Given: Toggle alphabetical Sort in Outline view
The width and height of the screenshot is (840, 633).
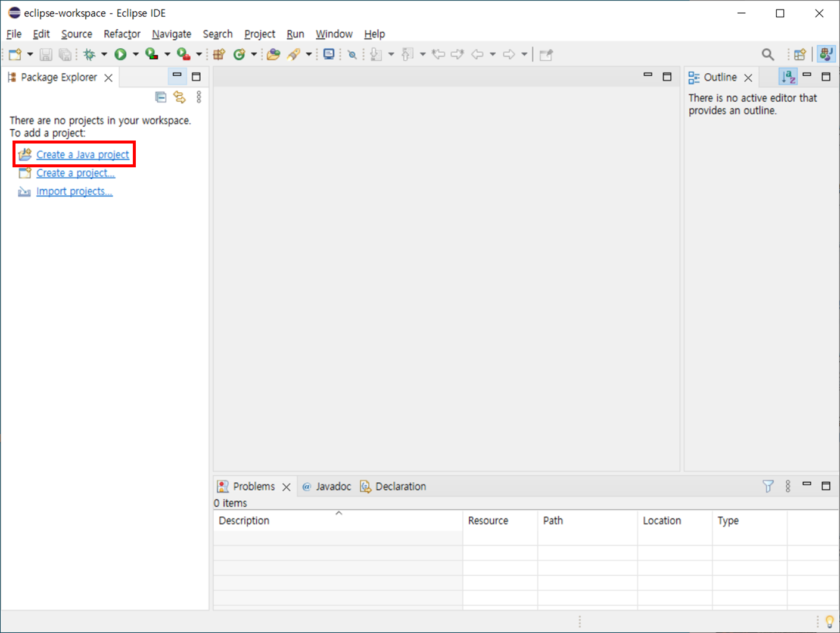Looking at the screenshot, I should [788, 77].
